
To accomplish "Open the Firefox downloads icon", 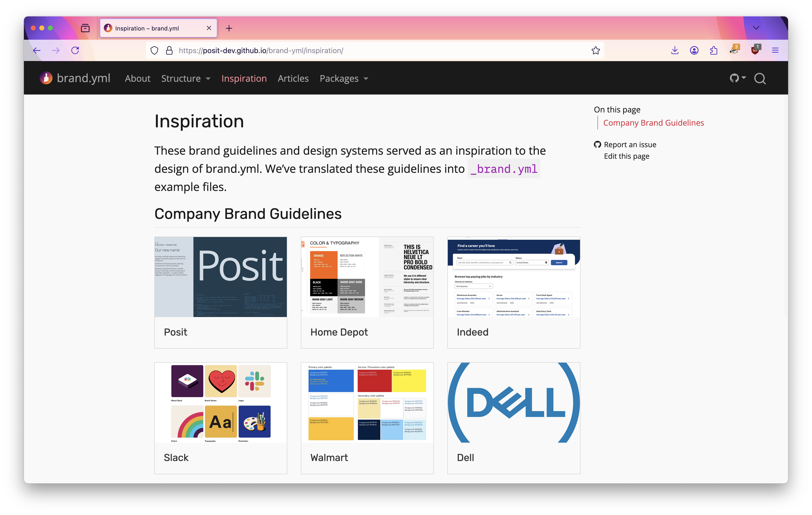I will [x=674, y=51].
